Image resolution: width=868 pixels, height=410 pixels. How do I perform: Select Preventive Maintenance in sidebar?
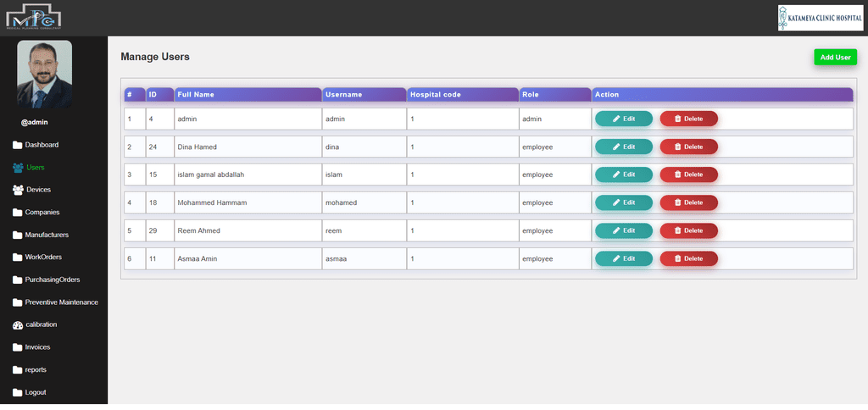coord(61,302)
